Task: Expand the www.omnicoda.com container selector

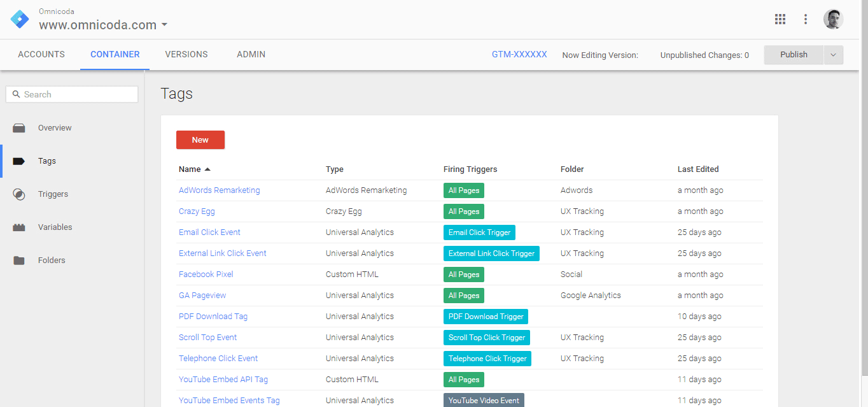Action: pos(164,25)
